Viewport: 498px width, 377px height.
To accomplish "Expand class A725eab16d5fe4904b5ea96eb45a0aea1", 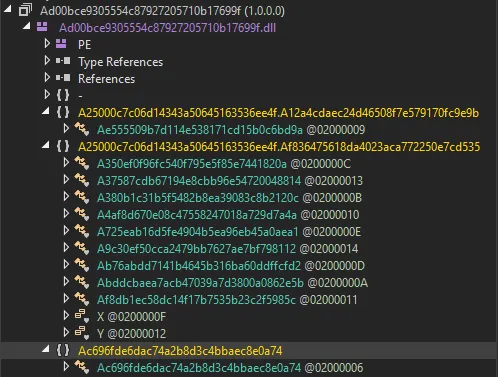I will tap(66, 230).
